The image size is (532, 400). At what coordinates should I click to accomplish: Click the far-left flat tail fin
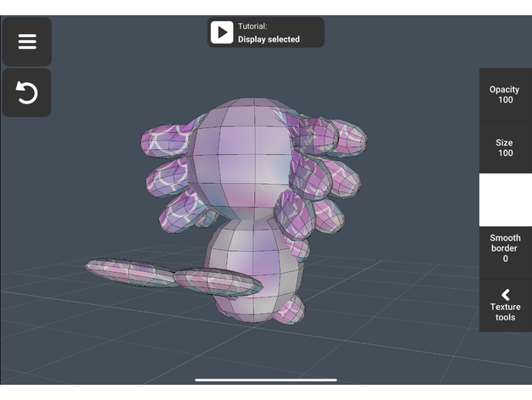point(127,269)
